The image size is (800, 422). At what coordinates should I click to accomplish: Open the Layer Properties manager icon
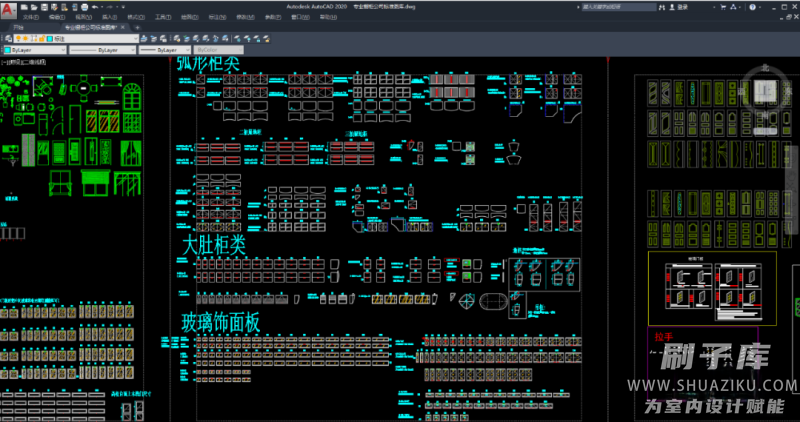click(6, 37)
